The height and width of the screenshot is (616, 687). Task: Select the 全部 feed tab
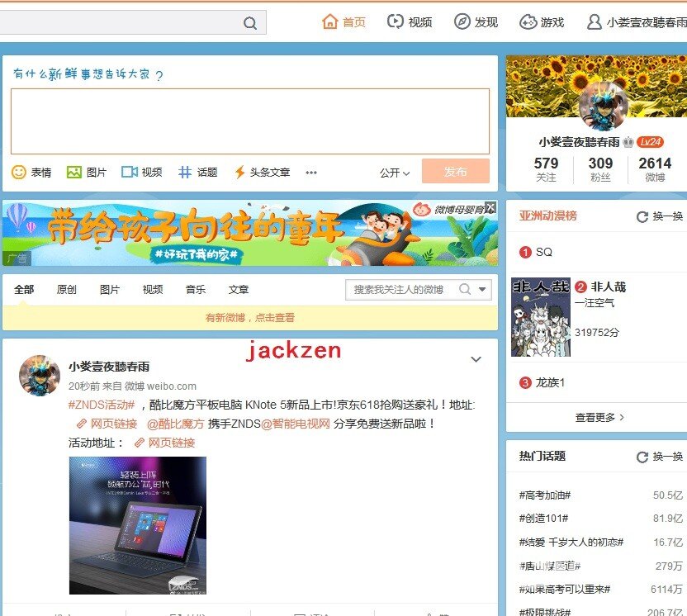pyautogui.click(x=24, y=290)
